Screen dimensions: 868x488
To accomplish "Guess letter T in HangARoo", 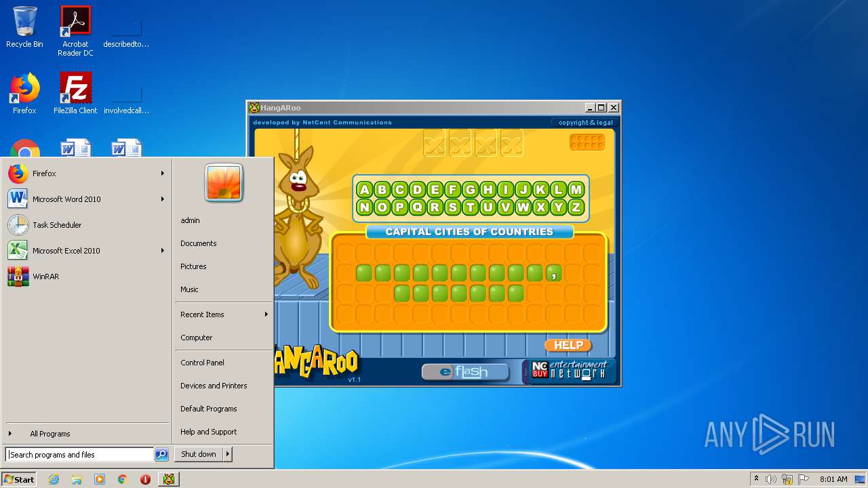I will pyautogui.click(x=470, y=207).
